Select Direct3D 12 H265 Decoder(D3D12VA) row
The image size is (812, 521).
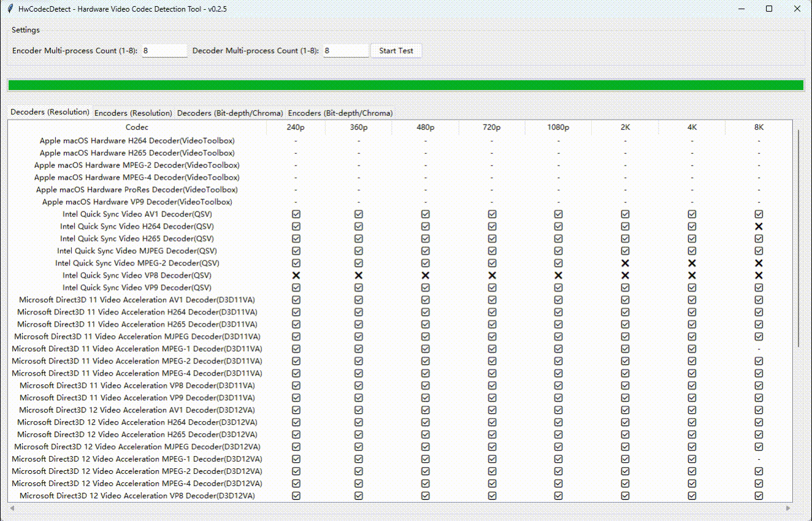click(400, 435)
